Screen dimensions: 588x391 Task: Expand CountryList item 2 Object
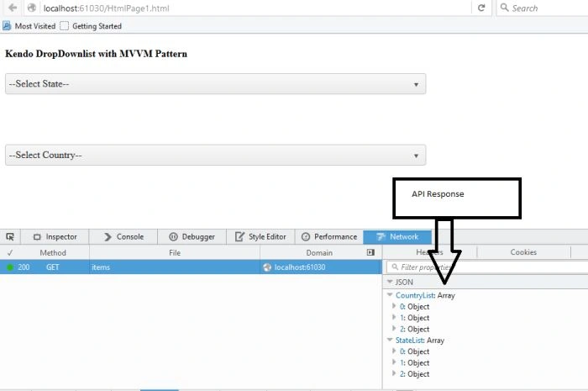click(x=394, y=329)
